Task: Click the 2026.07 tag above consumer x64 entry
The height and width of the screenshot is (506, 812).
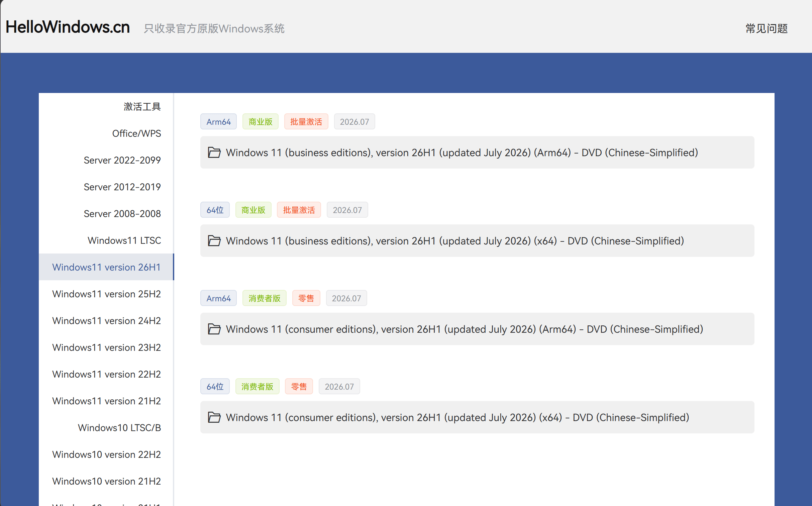Action: (339, 387)
